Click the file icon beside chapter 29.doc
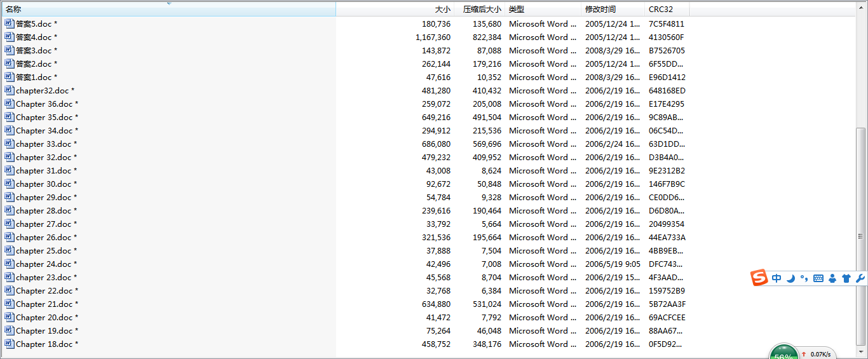This screenshot has height=359, width=868. click(x=9, y=197)
